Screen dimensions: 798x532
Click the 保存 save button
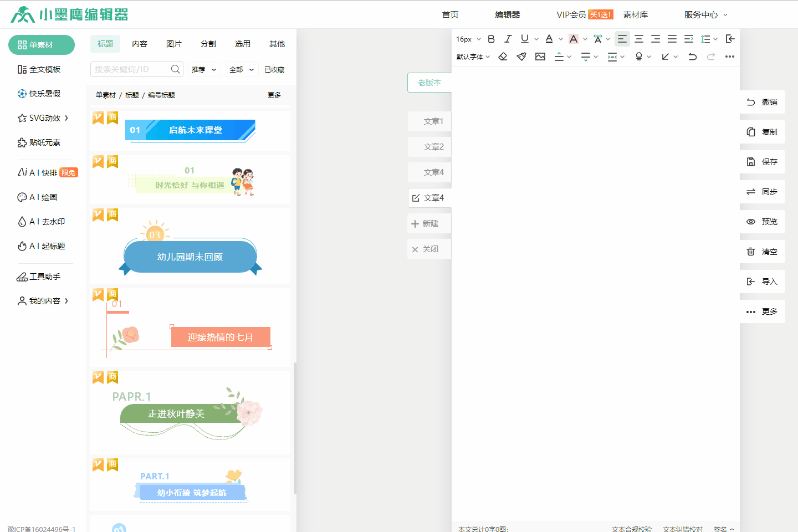click(763, 162)
